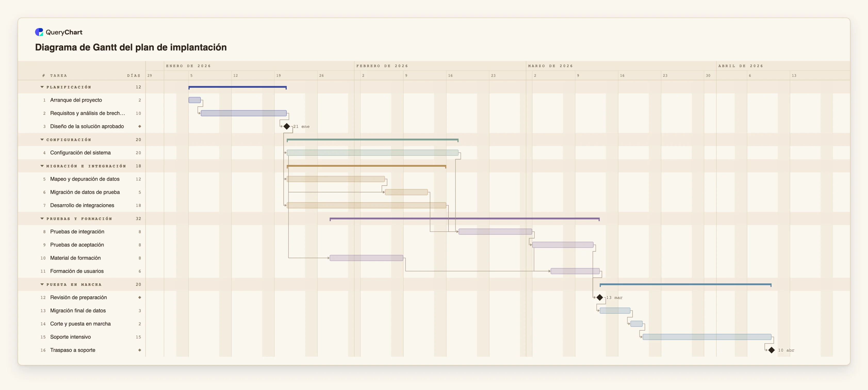Click milestone icon in Diseño de la solución row
This screenshot has width=868, height=390.
[x=140, y=126]
